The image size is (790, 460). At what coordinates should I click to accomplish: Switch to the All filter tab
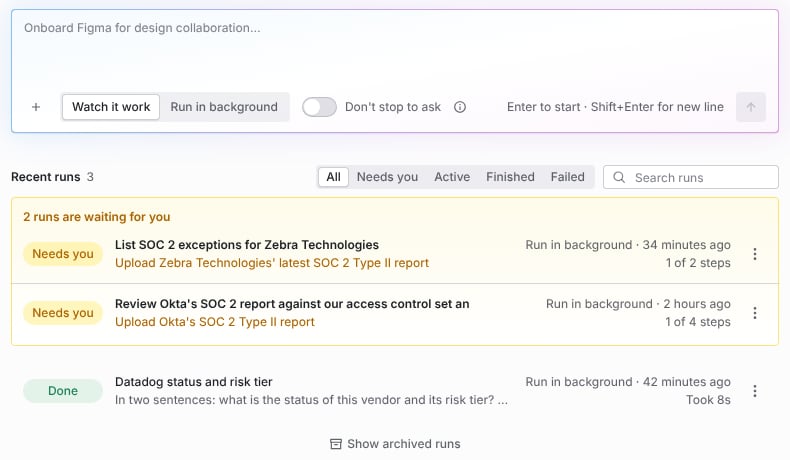pos(333,177)
